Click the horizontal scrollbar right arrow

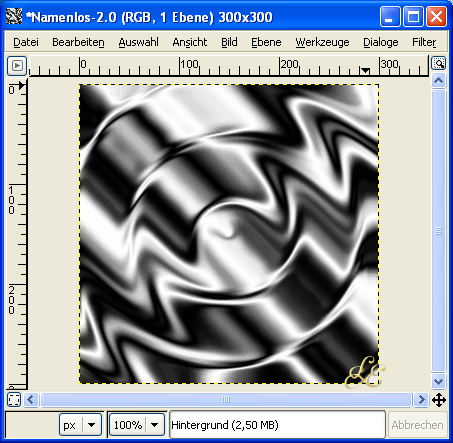click(x=421, y=399)
